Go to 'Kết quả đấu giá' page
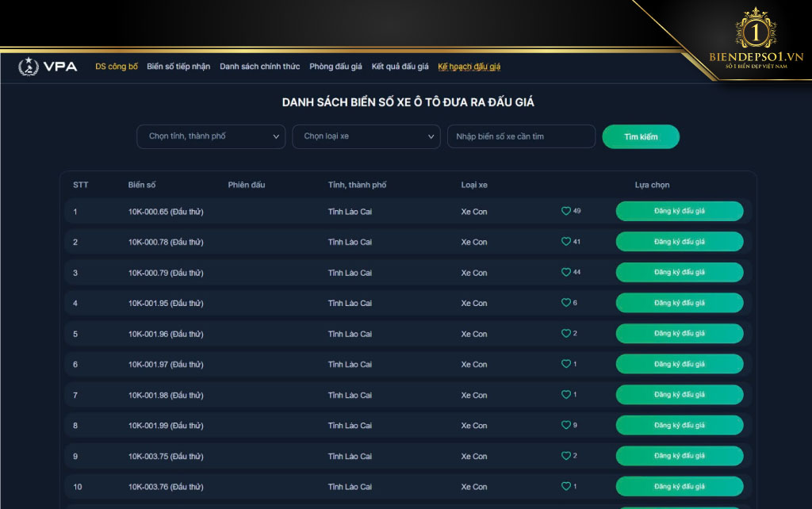 (x=400, y=67)
